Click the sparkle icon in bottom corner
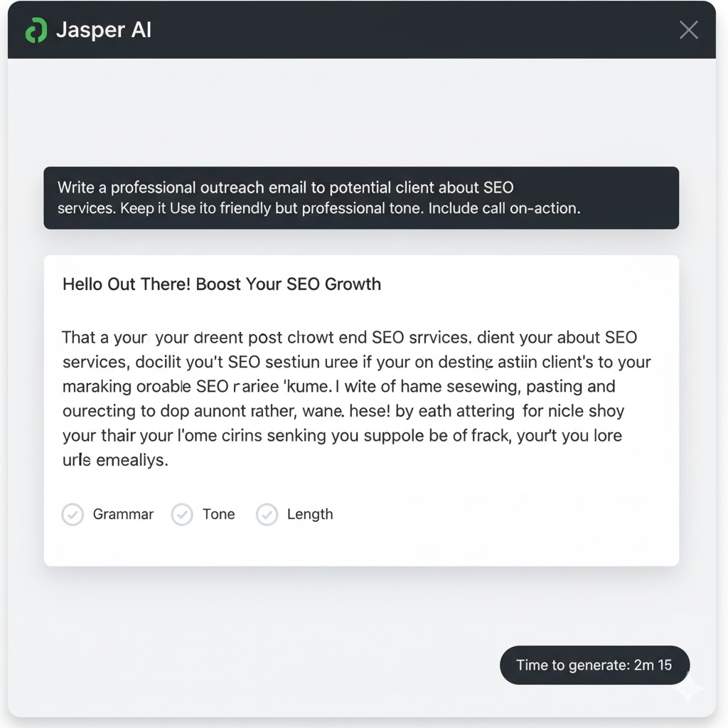 pyautogui.click(x=688, y=687)
